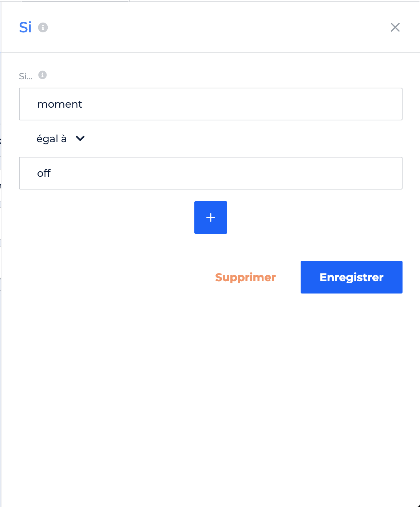Image resolution: width=420 pixels, height=507 pixels.
Task: Show the tooltip for the 'Si...' condition field
Action: 43,75
